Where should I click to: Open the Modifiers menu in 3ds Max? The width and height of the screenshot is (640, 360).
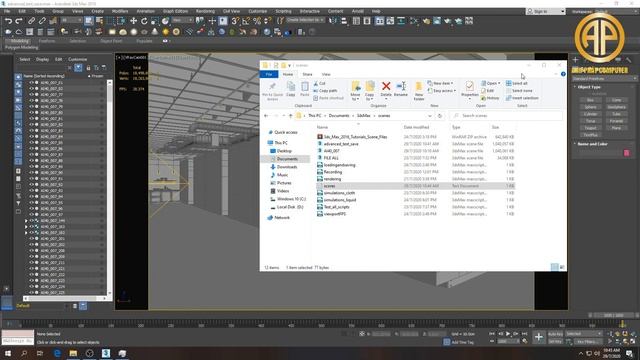pos(120,11)
